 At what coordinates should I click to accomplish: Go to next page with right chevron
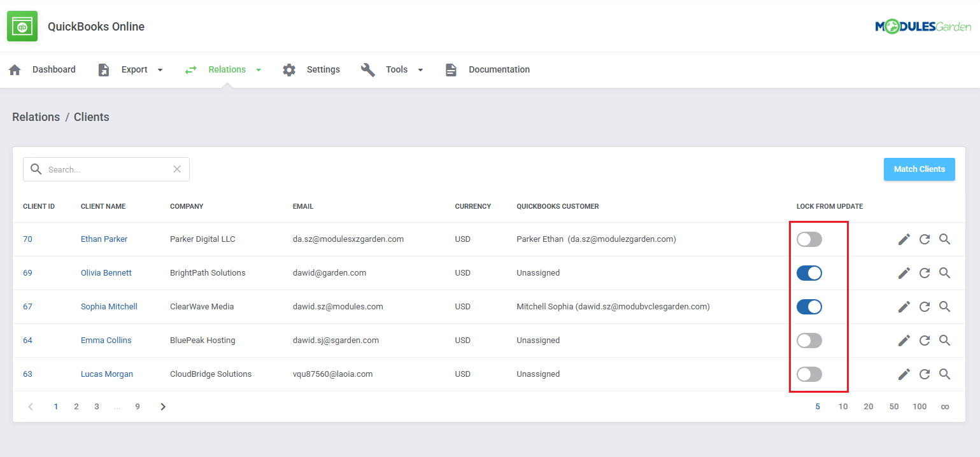tap(163, 407)
